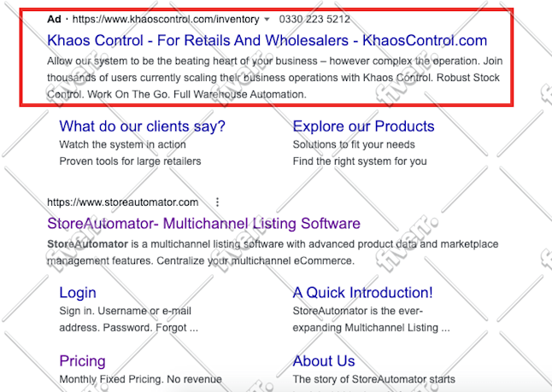Open the StoreAutomator About Us sitelink
The width and height of the screenshot is (552, 392).
tap(324, 361)
